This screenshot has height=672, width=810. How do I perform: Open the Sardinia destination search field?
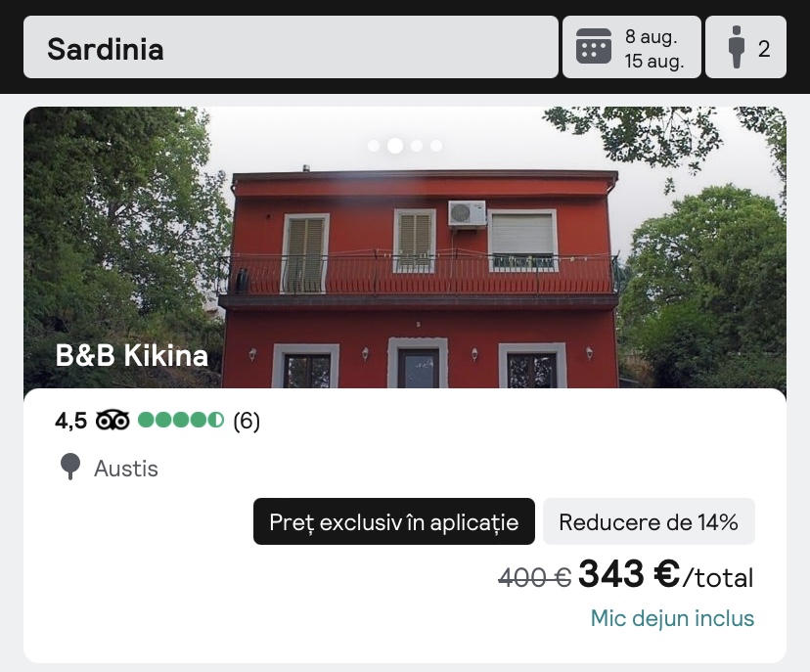coord(291,47)
